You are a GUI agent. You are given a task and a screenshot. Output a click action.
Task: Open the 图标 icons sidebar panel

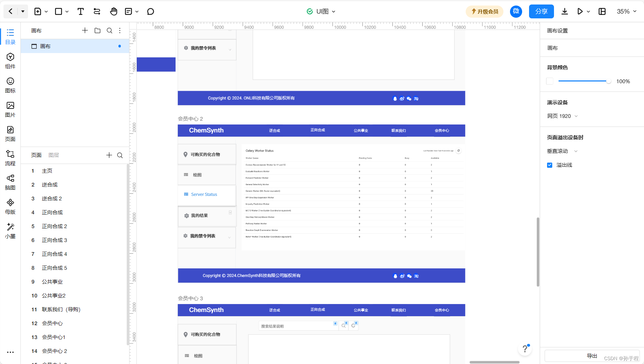click(x=10, y=85)
